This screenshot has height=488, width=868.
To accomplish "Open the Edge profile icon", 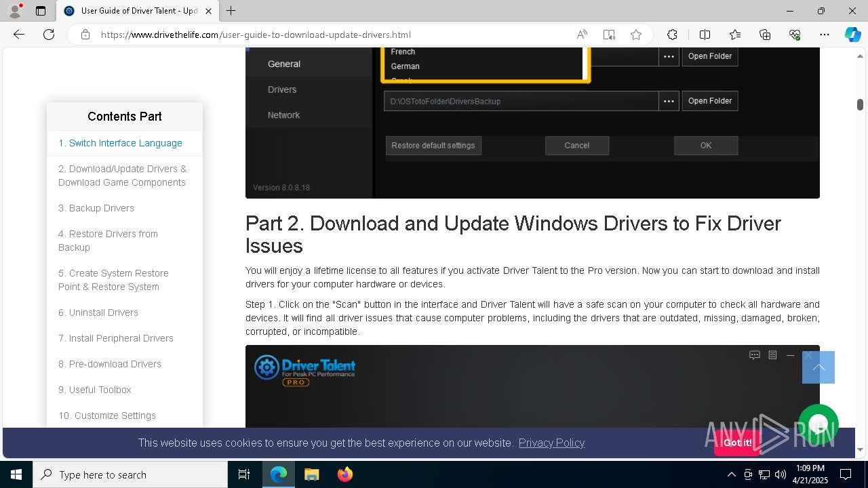I will tap(15, 11).
